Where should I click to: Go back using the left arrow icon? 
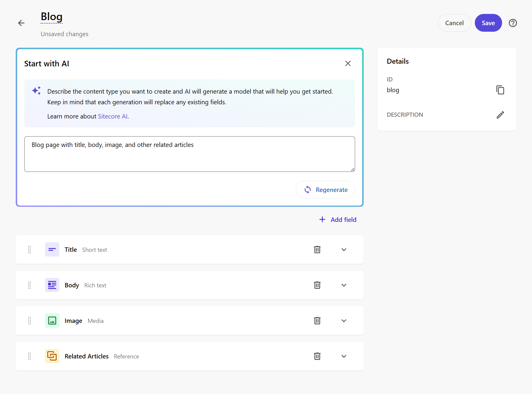(21, 23)
